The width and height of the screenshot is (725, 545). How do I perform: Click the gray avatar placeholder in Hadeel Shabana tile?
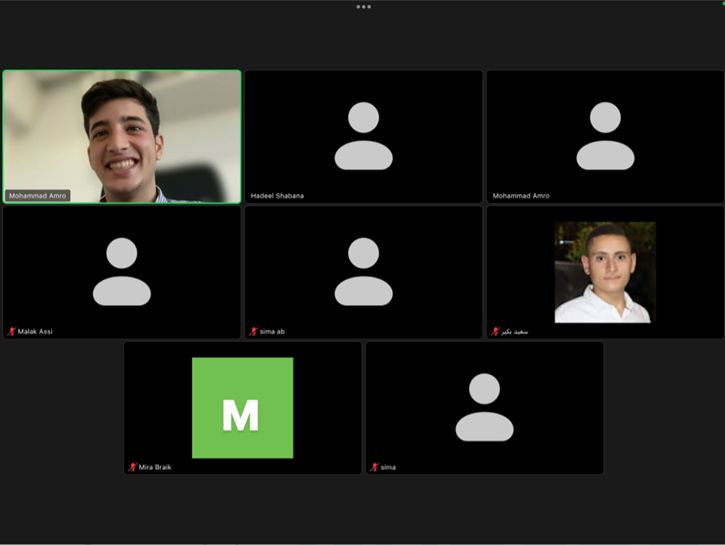tap(363, 136)
